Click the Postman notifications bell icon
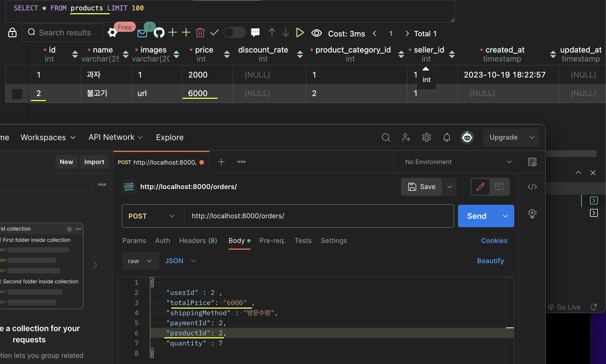 pyautogui.click(x=447, y=137)
